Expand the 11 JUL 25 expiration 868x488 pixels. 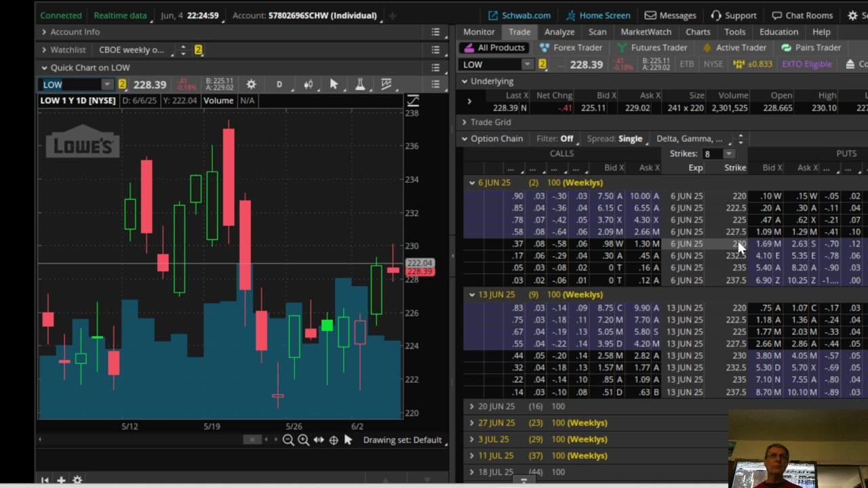[x=472, y=455]
